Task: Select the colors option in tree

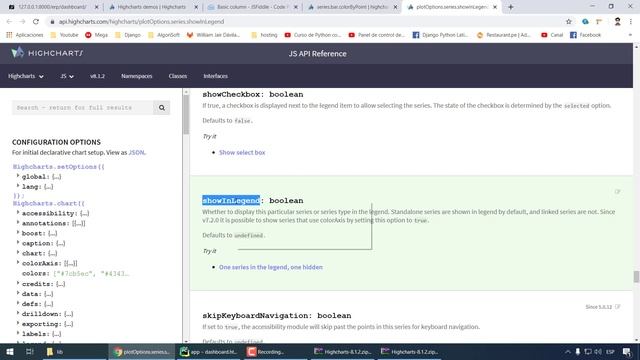Action: pyautogui.click(x=36, y=273)
